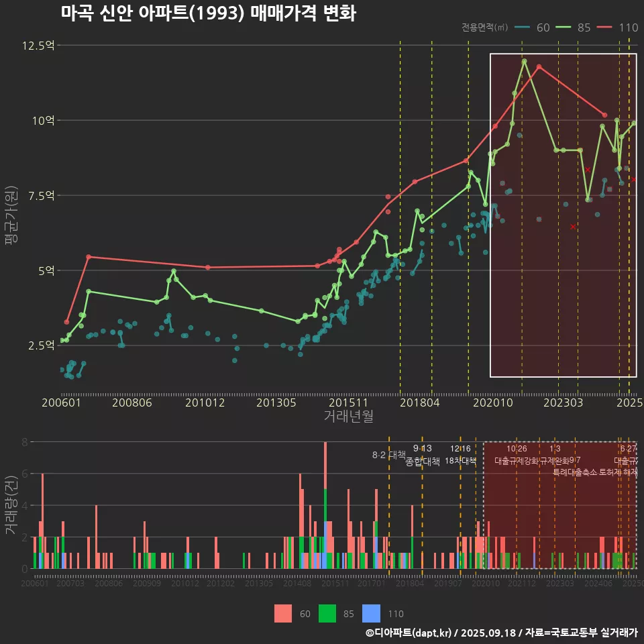644x644 pixels.
Task: Click the red 110 line legend marker
Action: pyautogui.click(x=606, y=28)
